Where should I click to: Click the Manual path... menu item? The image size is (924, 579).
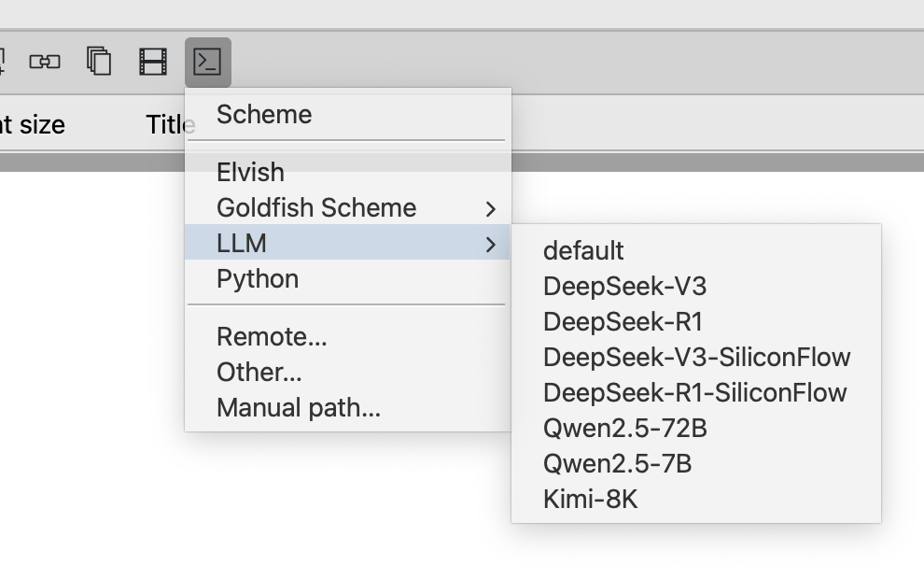(x=299, y=408)
